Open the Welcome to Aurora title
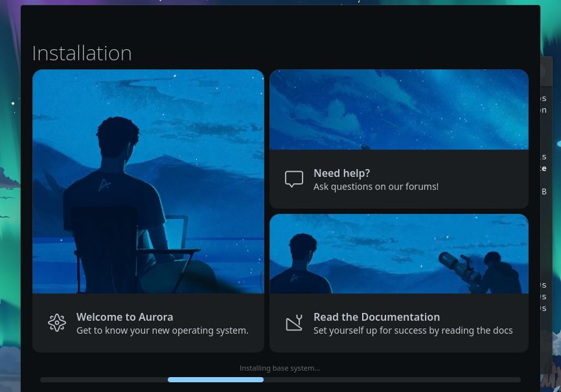The width and height of the screenshot is (561, 392). coord(124,317)
